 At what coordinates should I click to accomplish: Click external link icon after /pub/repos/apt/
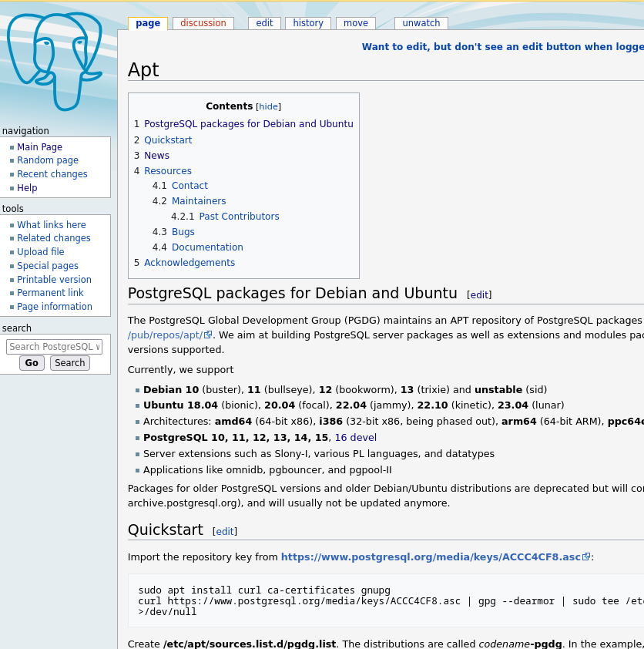[208, 335]
